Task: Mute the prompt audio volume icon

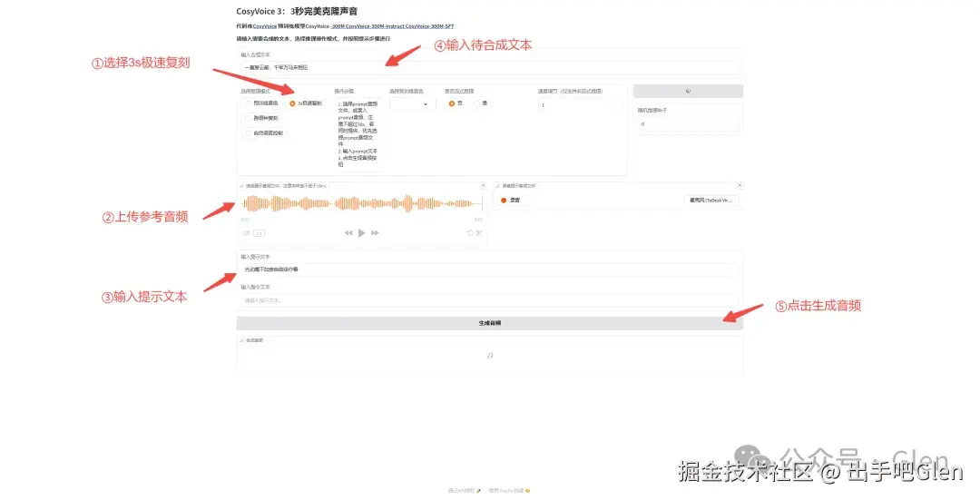Action: (246, 233)
